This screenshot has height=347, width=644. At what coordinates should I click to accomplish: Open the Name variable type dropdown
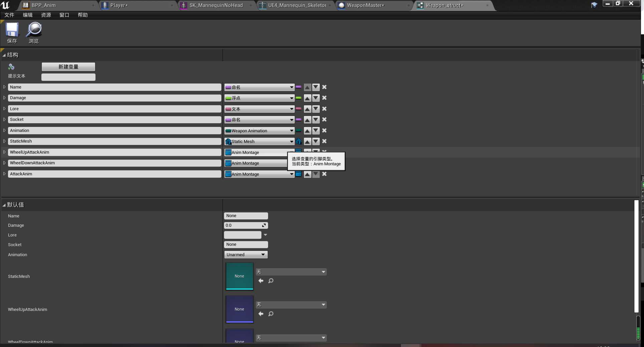click(259, 87)
